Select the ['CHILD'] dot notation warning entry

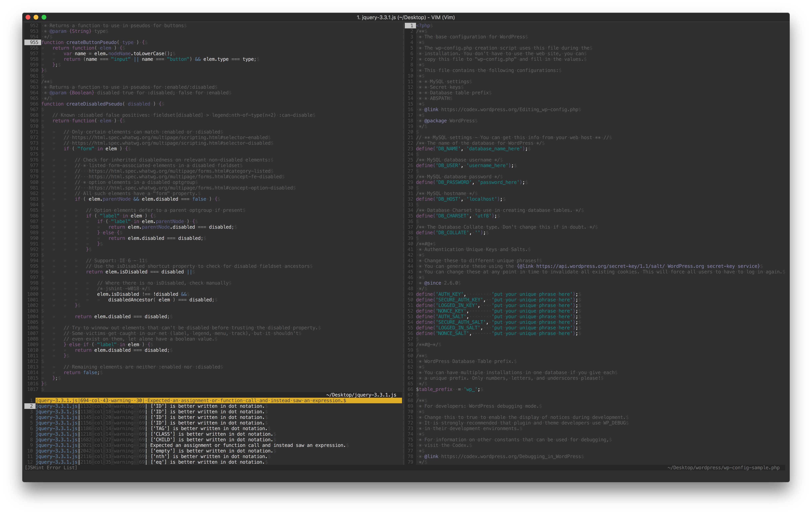pyautogui.click(x=155, y=439)
